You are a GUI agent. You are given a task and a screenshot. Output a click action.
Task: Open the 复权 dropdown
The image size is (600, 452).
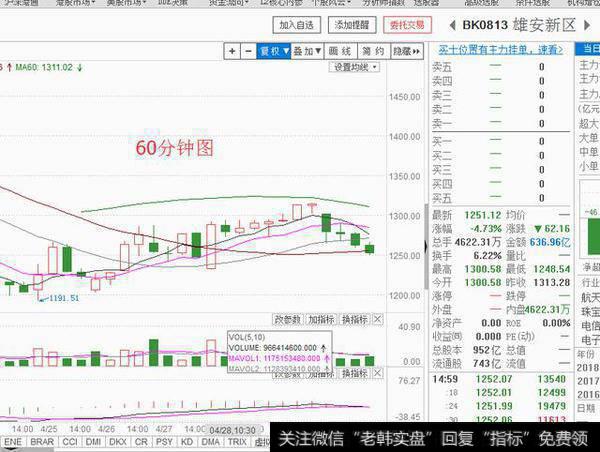point(274,51)
